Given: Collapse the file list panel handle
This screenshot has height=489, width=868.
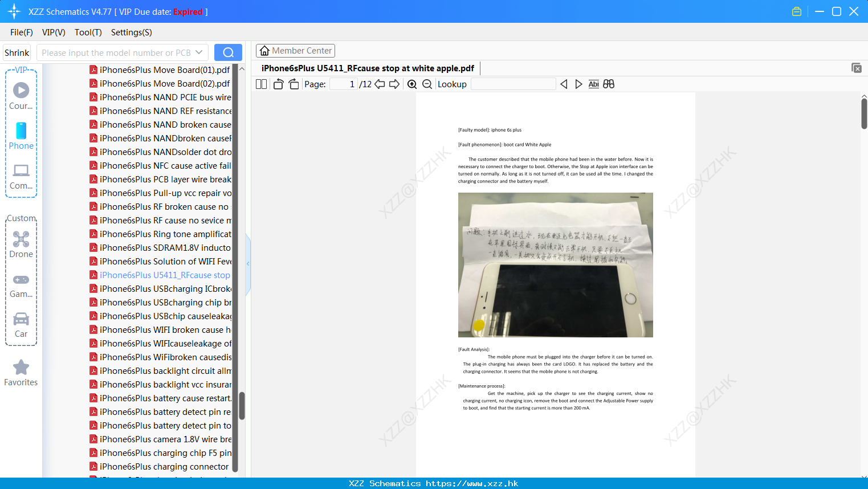Looking at the screenshot, I should [x=248, y=264].
